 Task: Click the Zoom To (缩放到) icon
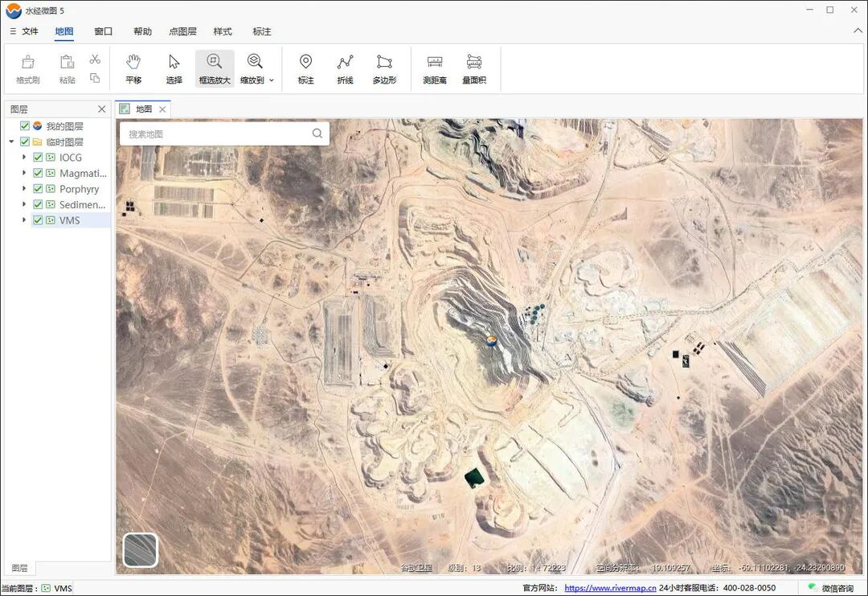255,61
